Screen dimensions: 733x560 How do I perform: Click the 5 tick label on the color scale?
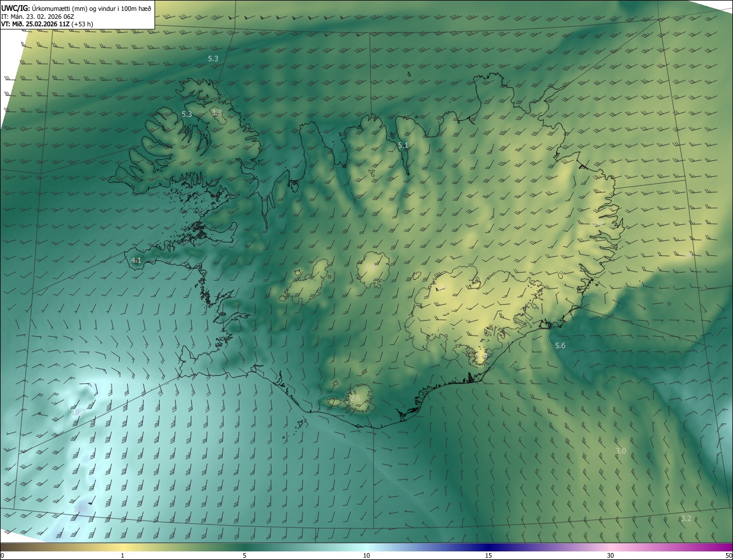[245, 555]
